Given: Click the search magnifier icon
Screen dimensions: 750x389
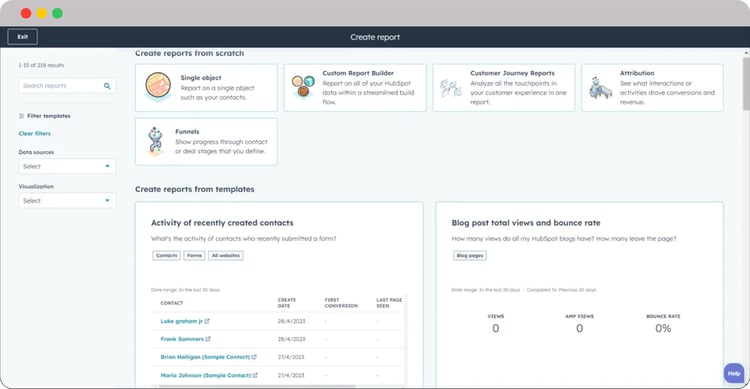Looking at the screenshot, I should tap(107, 86).
